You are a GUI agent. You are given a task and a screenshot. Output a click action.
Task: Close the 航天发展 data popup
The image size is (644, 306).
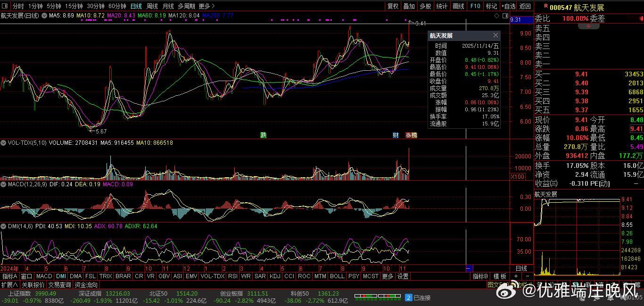click(495, 35)
